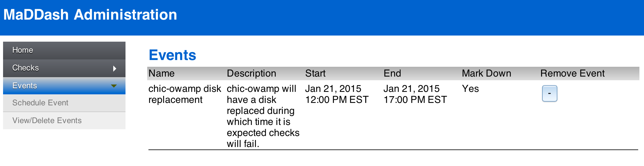The height and width of the screenshot is (166, 644).
Task: Click the event description text cell
Action: point(263,116)
